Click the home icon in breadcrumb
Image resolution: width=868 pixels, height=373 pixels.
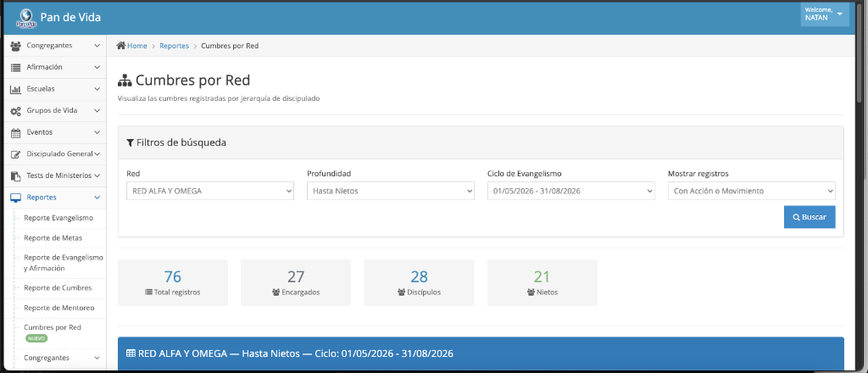[x=121, y=46]
